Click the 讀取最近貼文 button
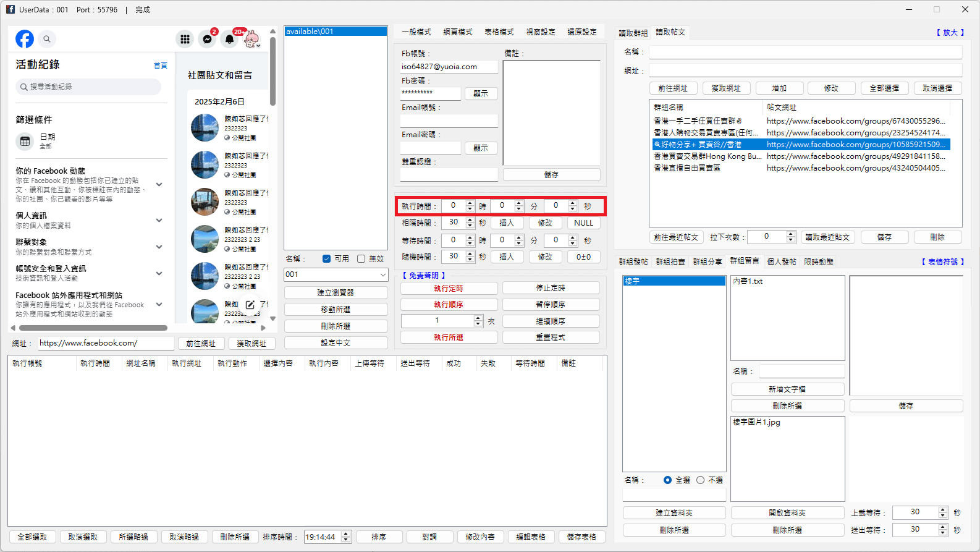This screenshot has width=980, height=552. click(x=827, y=237)
